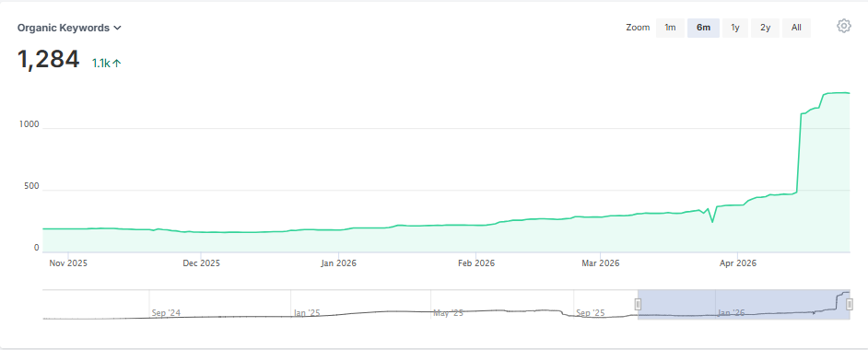Click the highlighted navigator range window
This screenshot has width=868, height=350.
coord(744,305)
